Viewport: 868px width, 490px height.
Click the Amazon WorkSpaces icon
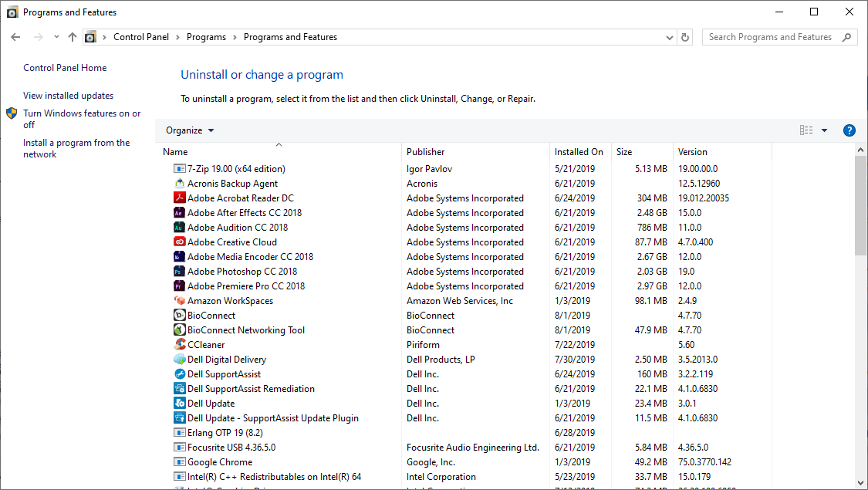click(179, 300)
